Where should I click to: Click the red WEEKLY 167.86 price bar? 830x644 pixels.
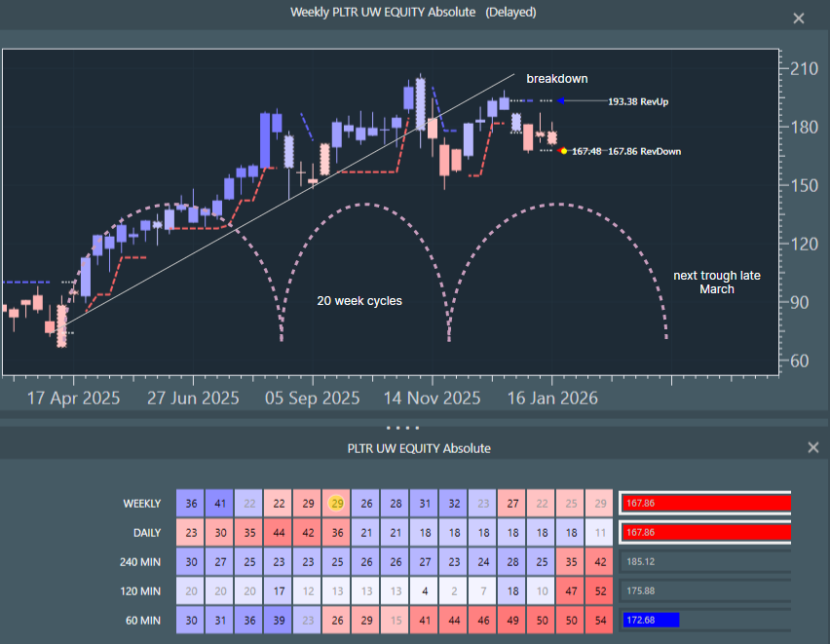tap(704, 503)
